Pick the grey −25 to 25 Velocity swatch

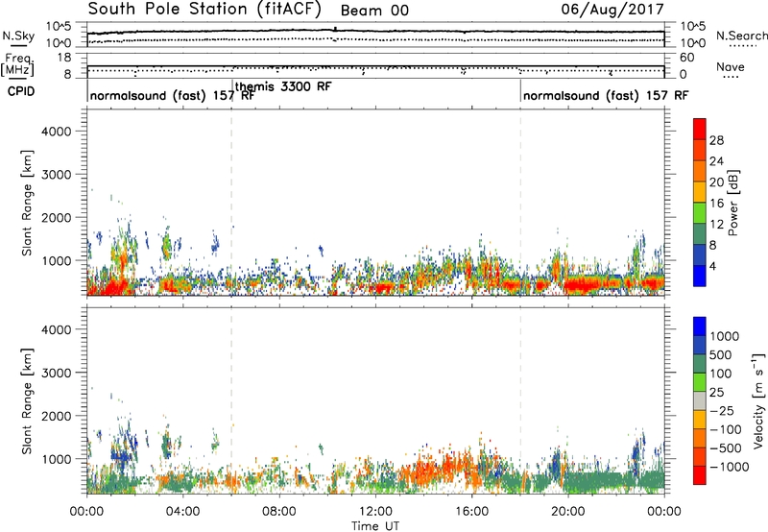point(700,400)
